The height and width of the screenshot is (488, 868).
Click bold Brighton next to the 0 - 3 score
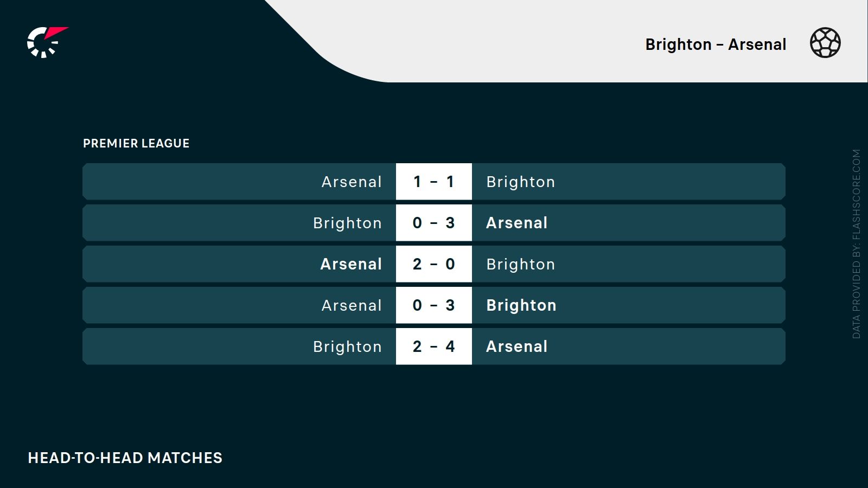[x=521, y=305]
